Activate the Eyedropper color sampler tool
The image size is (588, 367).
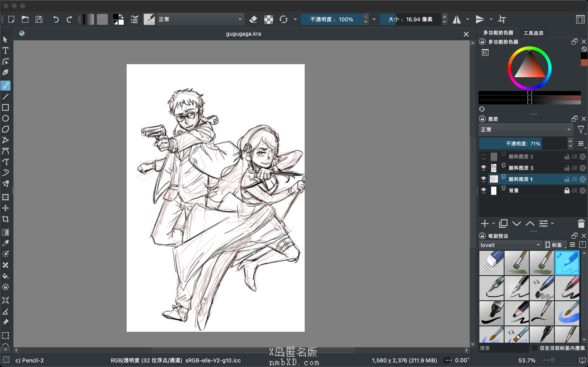pyautogui.click(x=5, y=243)
